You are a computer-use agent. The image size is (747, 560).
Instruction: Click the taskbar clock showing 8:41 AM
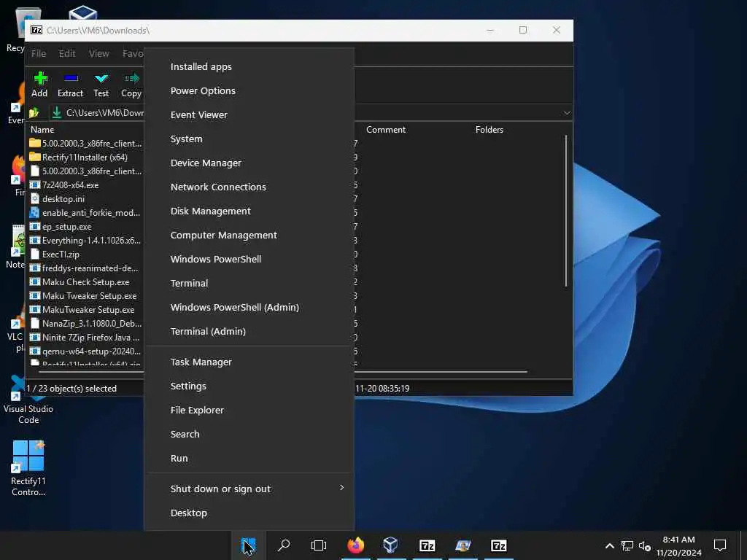coord(678,545)
